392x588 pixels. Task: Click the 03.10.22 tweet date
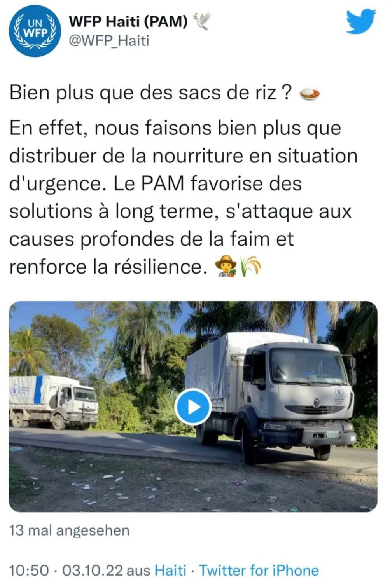point(92,570)
